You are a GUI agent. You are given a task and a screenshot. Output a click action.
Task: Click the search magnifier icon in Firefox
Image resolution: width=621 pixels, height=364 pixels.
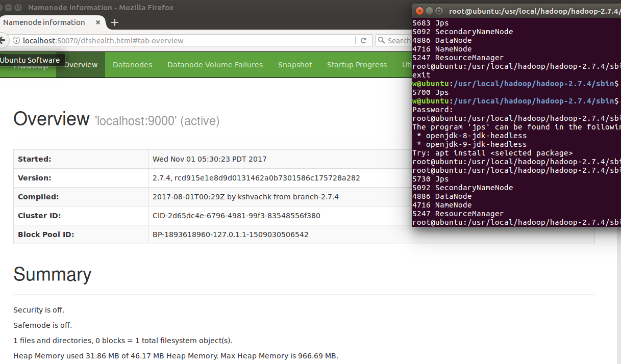pyautogui.click(x=381, y=41)
